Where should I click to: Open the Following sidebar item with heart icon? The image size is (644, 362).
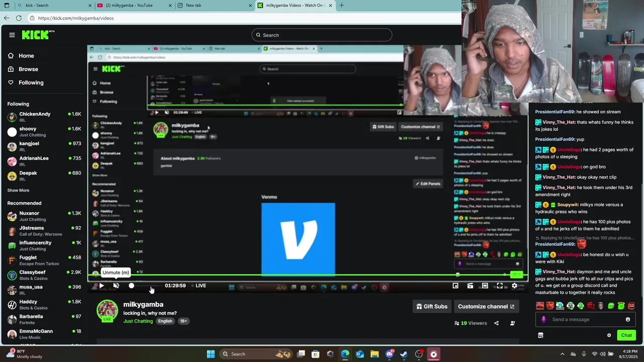(x=31, y=82)
